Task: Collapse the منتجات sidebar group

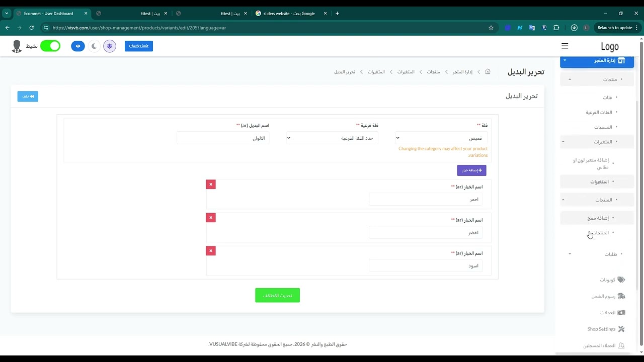Action: (597, 79)
